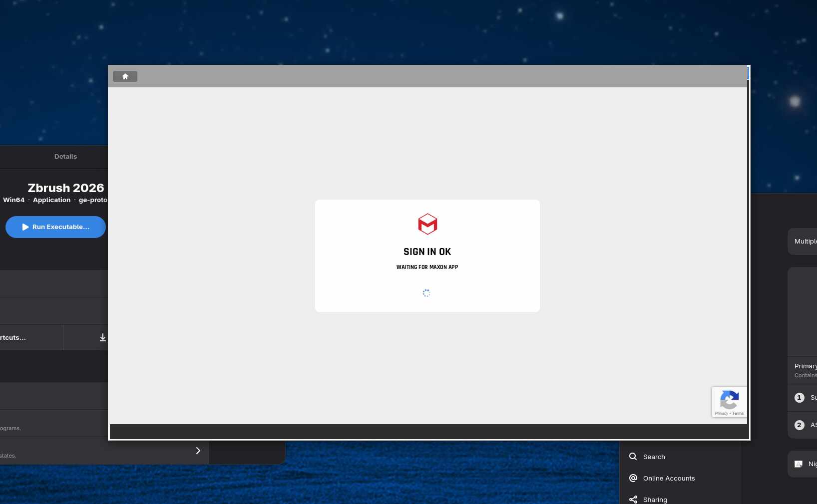The height and width of the screenshot is (504, 817).
Task: Open the reCAPTCHA Privacy link
Action: coord(721,413)
